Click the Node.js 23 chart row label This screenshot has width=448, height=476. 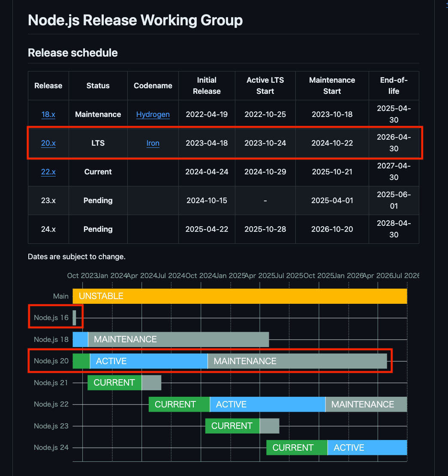(51, 426)
